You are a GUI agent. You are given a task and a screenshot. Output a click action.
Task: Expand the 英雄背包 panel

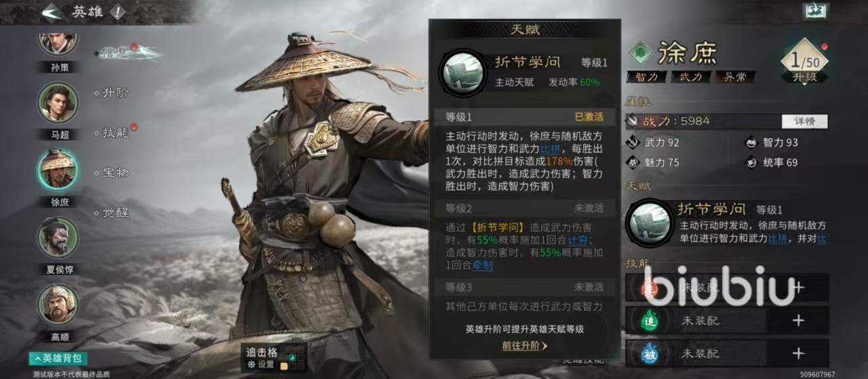pyautogui.click(x=58, y=358)
